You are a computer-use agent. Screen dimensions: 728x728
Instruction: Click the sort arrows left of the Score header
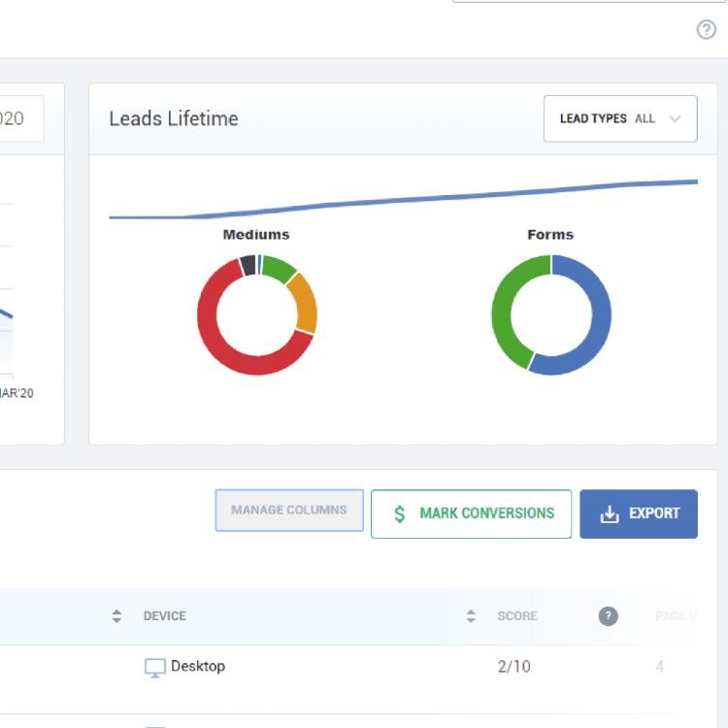click(x=472, y=616)
